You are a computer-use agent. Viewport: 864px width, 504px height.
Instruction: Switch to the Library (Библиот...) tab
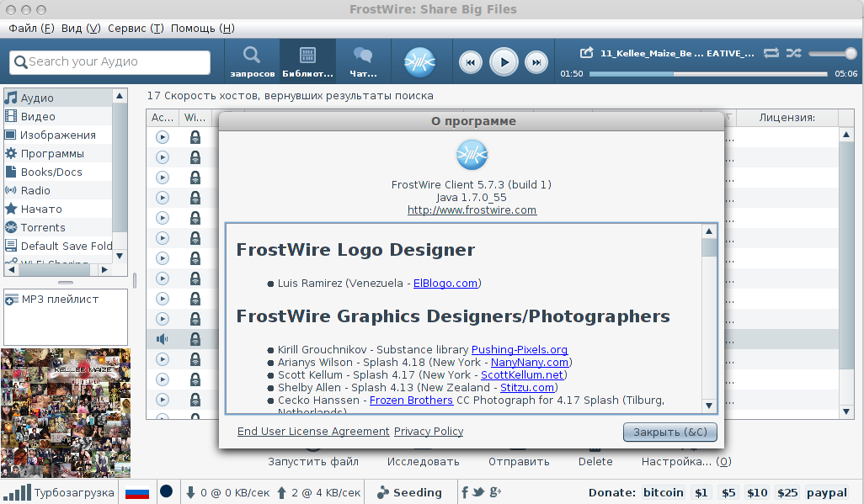(307, 61)
